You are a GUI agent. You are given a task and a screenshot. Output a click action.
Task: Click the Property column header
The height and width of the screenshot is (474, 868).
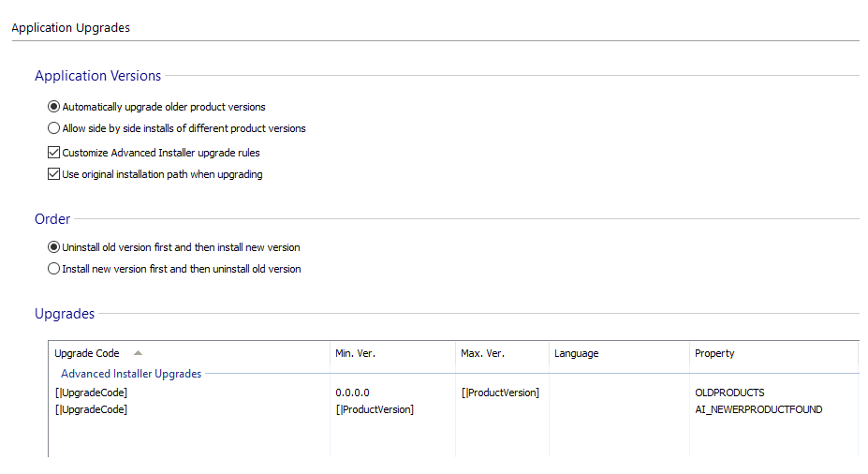(714, 353)
